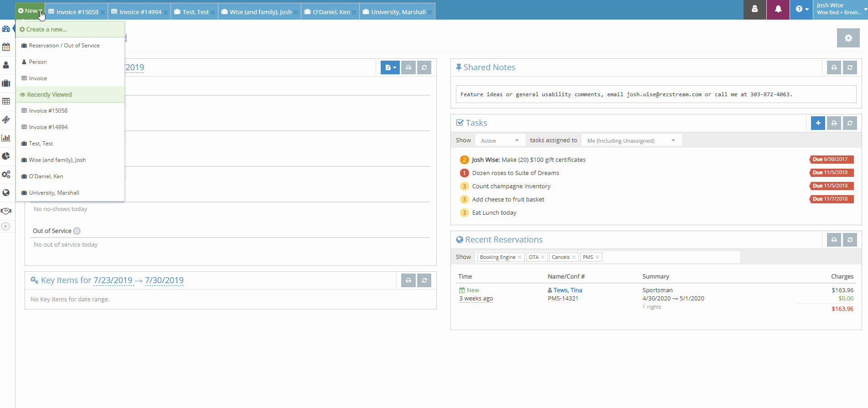Open the bar chart reports sidebar icon

pyautogui.click(x=6, y=138)
